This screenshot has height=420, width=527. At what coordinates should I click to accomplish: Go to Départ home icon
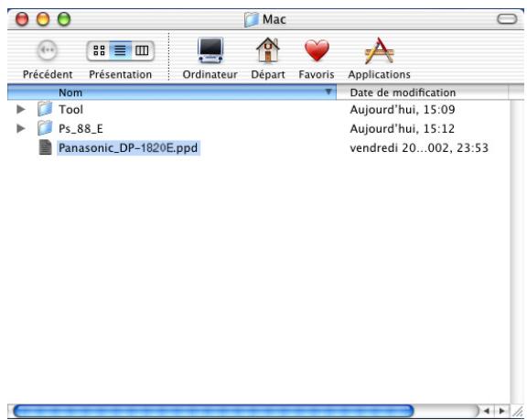(x=268, y=50)
